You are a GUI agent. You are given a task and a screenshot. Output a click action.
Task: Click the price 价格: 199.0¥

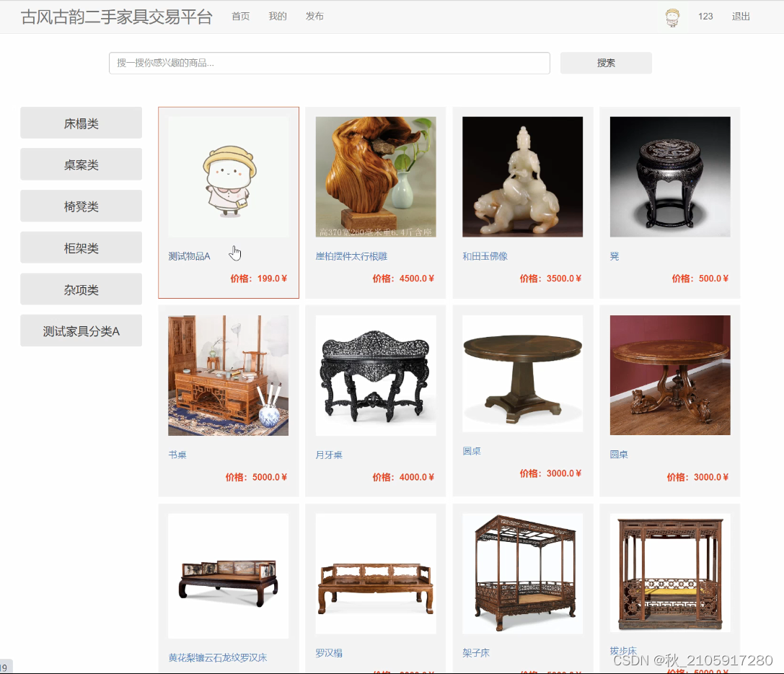coord(258,279)
